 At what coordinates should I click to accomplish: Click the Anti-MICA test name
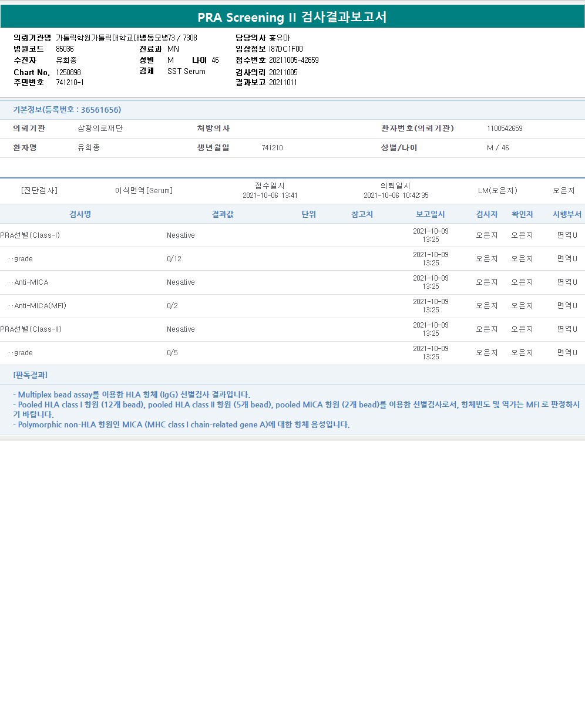click(31, 282)
